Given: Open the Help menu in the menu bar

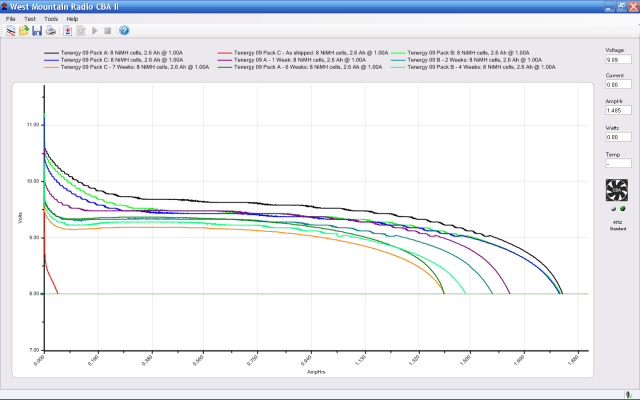Looking at the screenshot, I should 72,19.
